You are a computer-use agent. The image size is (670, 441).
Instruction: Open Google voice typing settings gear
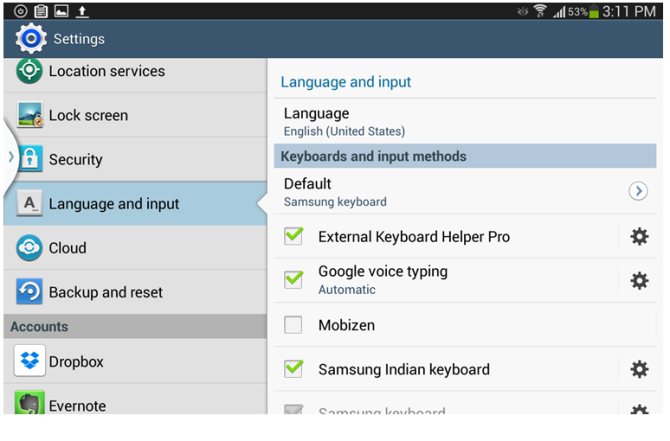click(x=639, y=281)
